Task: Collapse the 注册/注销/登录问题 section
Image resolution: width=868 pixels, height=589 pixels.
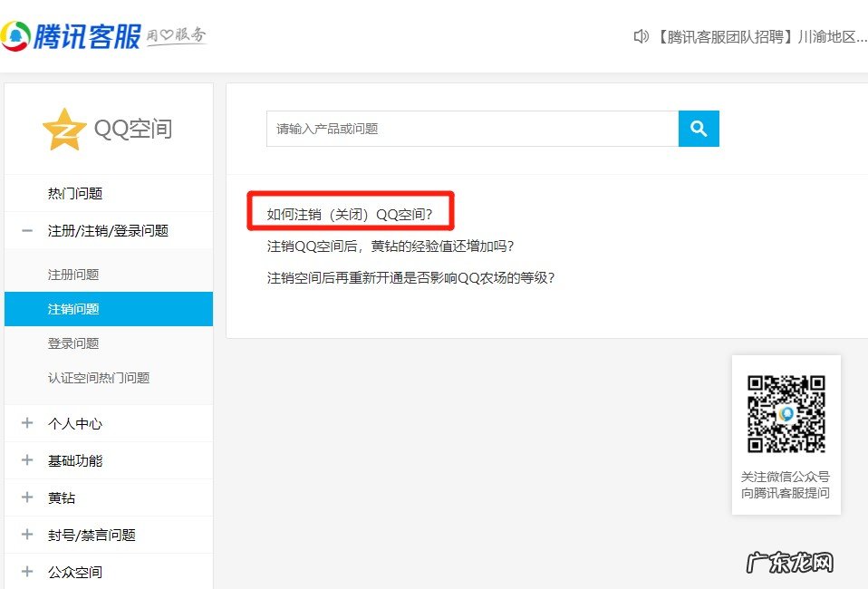Action: (27, 231)
